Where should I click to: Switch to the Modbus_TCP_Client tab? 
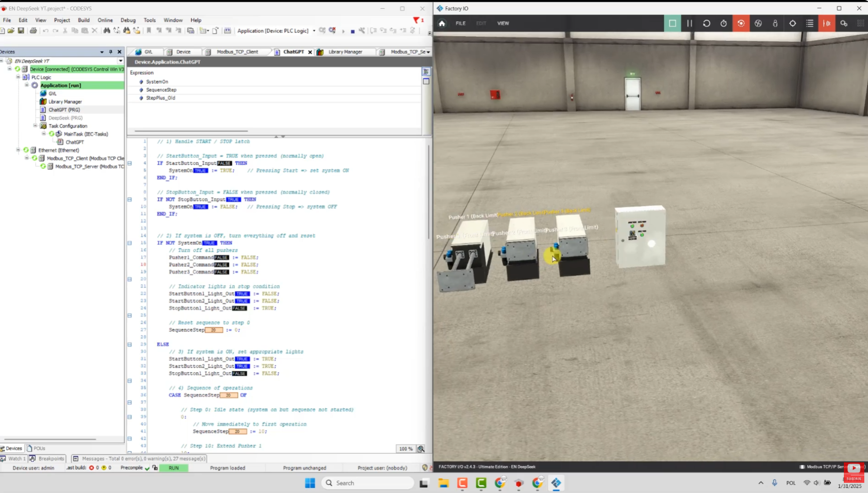coord(237,52)
